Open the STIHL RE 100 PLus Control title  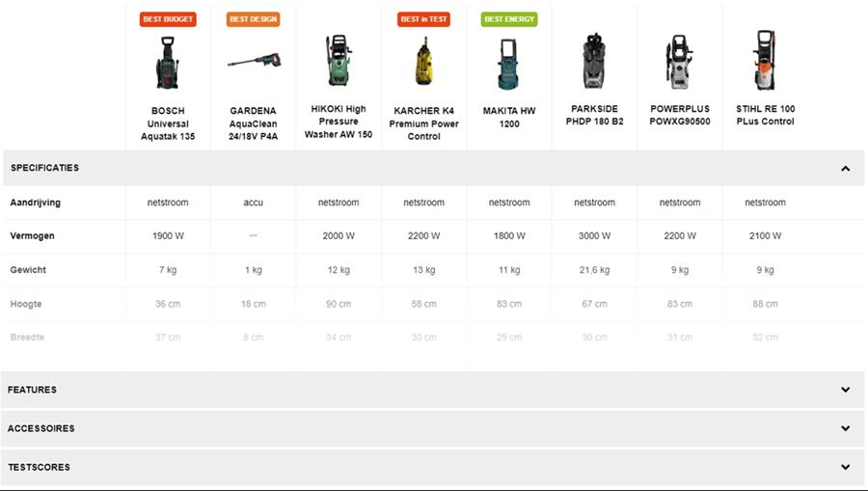(x=765, y=115)
